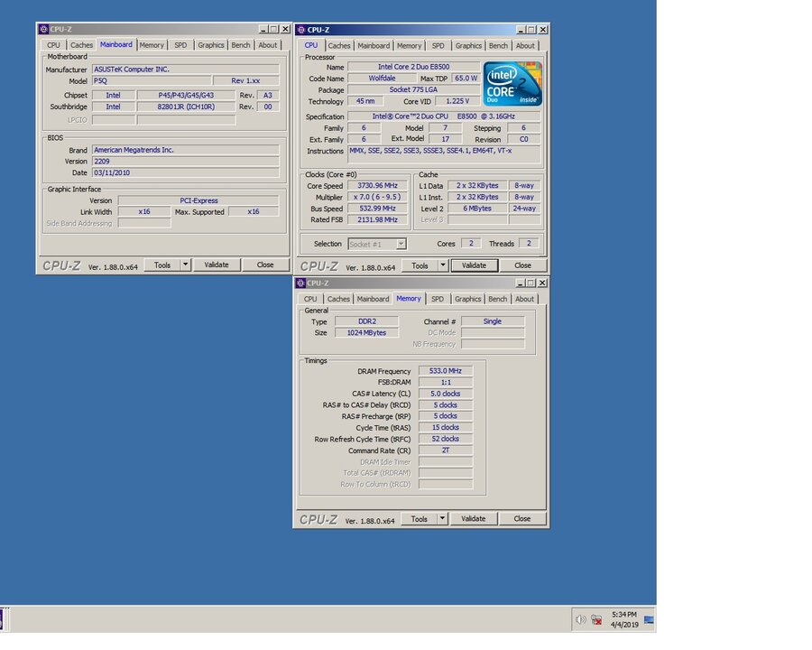812x650 pixels.
Task: Click the Close button in the Mainboard window
Action: [x=265, y=265]
